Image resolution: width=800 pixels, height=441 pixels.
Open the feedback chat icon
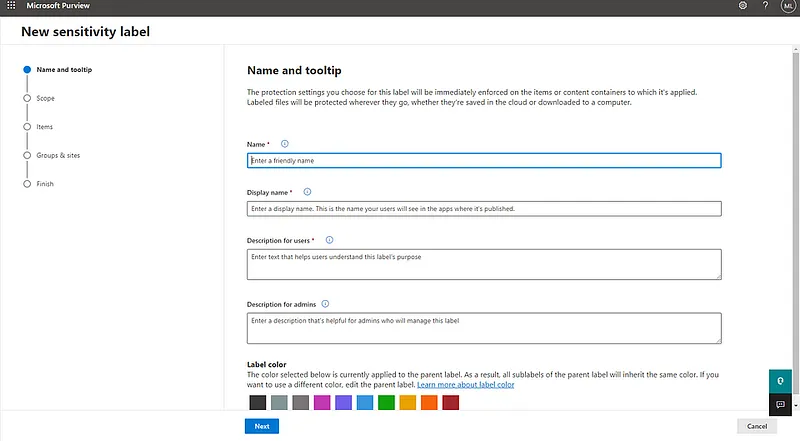[x=780, y=404]
